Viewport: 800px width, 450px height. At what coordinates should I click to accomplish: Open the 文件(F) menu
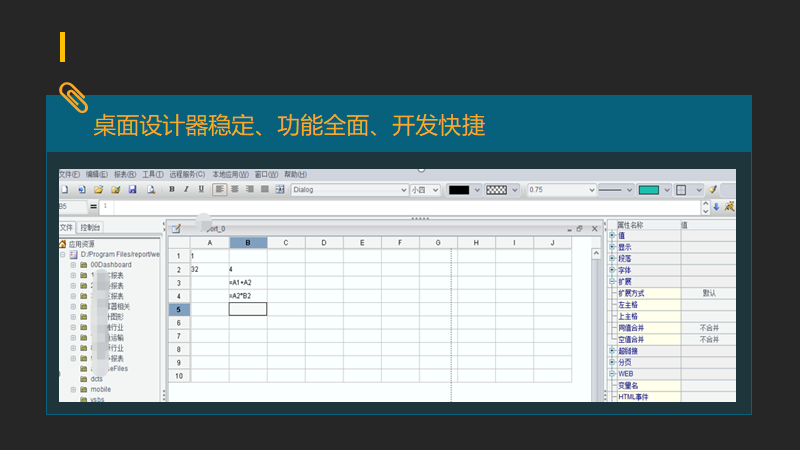pos(69,174)
